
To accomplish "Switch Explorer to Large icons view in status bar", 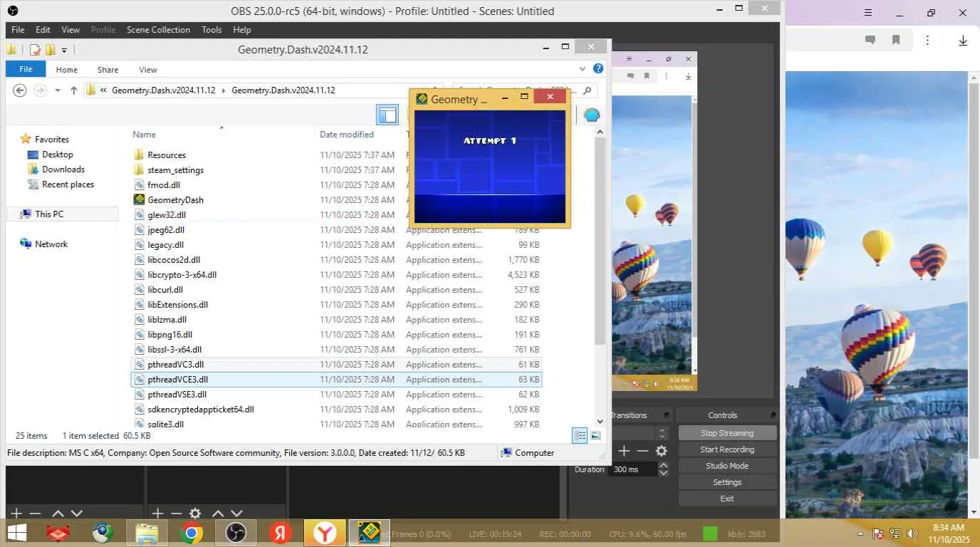I will pos(595,435).
